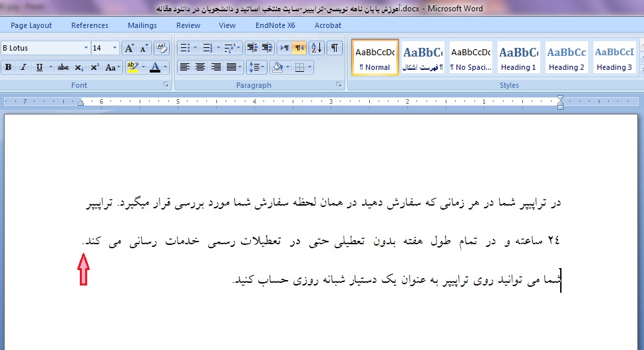Open the Review tab
The width and height of the screenshot is (644, 350).
(188, 25)
